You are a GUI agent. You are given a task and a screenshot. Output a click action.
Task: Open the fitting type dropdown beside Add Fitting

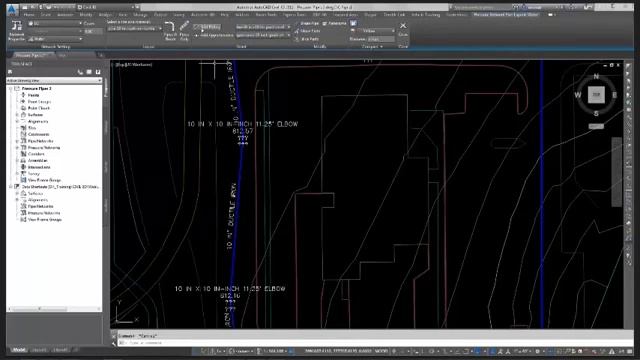pyautogui.click(x=263, y=27)
